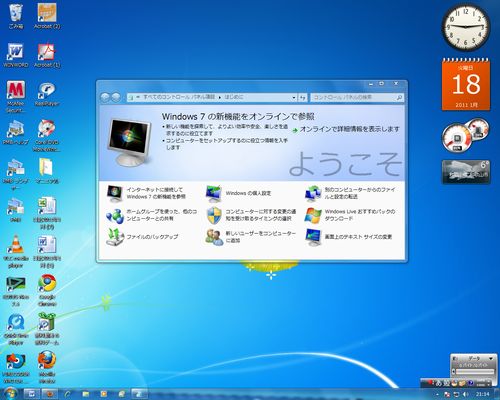Launch VLC media player from the desktop
Viewport: 500px width, 400px height.
tap(16, 252)
